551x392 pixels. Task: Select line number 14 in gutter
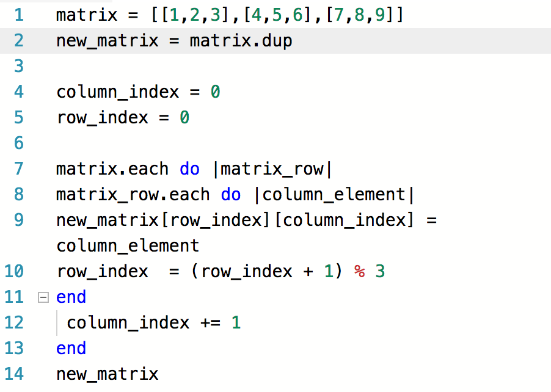[x=14, y=374]
